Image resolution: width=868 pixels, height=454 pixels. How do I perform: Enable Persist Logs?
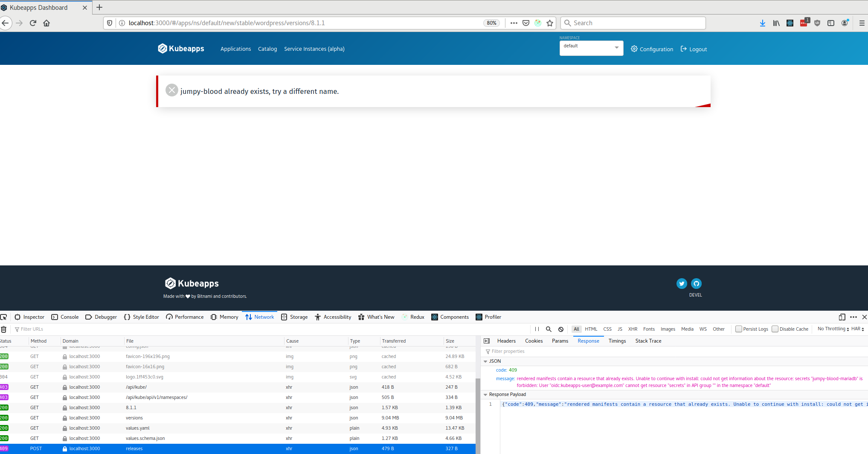[738, 329]
